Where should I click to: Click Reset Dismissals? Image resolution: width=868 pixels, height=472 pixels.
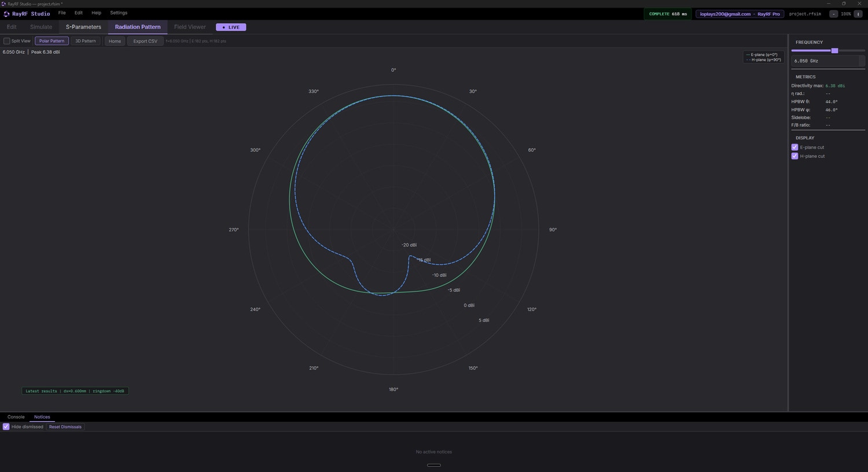(65, 427)
